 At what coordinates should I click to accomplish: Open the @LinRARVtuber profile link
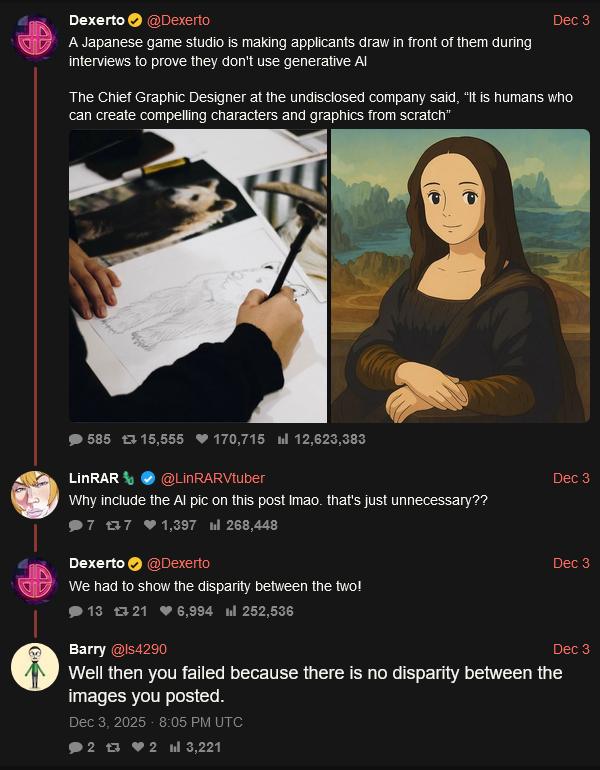pos(212,478)
